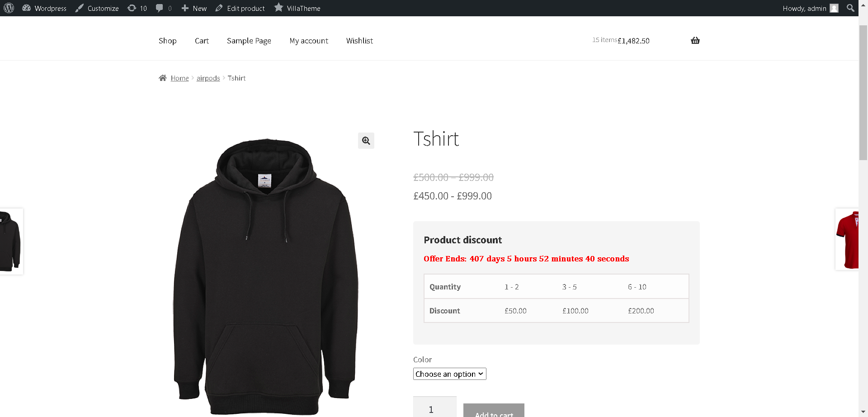868x417 pixels.
Task: Select the 3 - 5 quantity cell
Action: pos(569,287)
